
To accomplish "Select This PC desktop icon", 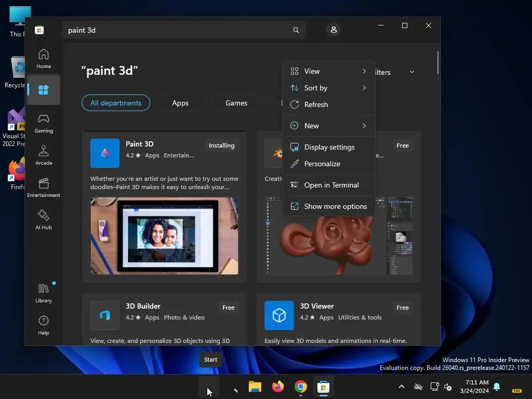I will [17, 21].
